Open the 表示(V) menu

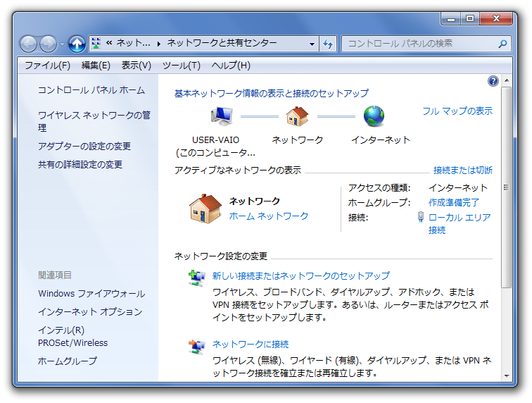tap(136, 65)
